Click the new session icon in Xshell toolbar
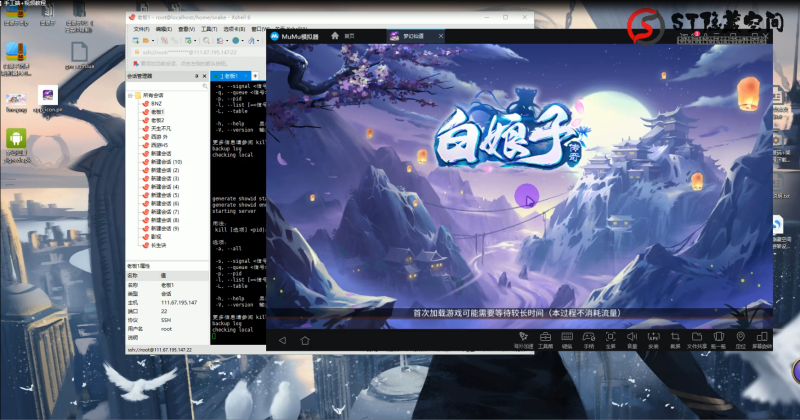The height and width of the screenshot is (420, 800). point(136,40)
